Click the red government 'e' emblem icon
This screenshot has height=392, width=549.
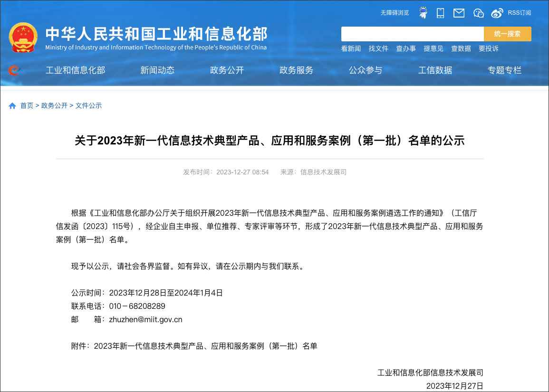point(14,70)
